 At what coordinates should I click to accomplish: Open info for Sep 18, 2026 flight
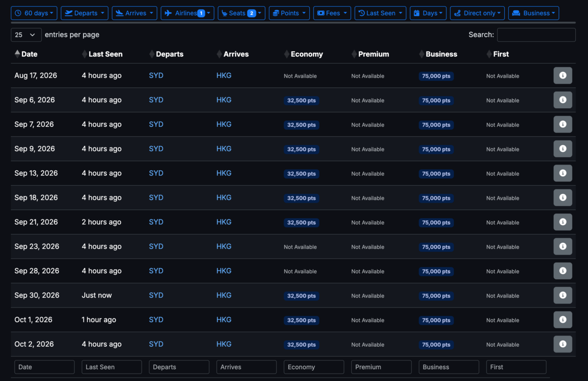(563, 198)
